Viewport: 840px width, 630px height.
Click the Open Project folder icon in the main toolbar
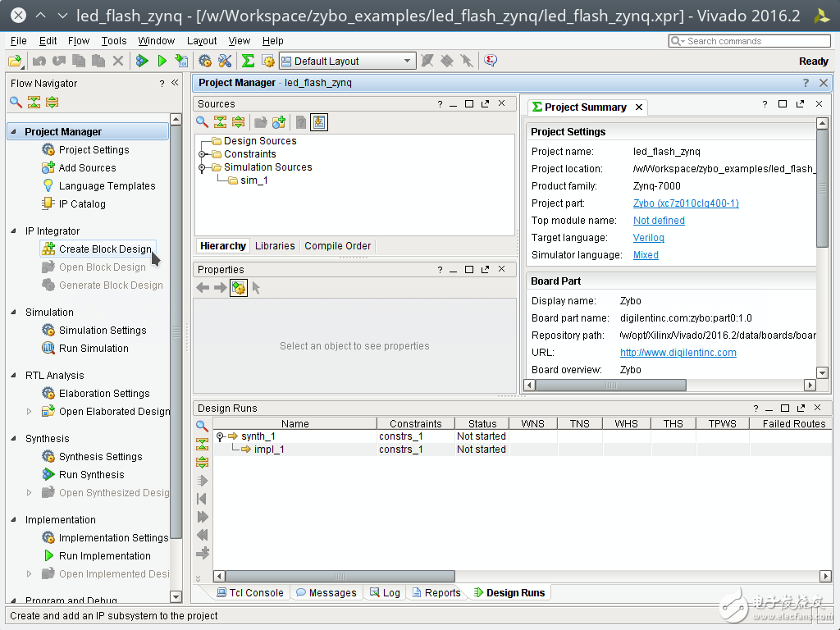click(15, 61)
